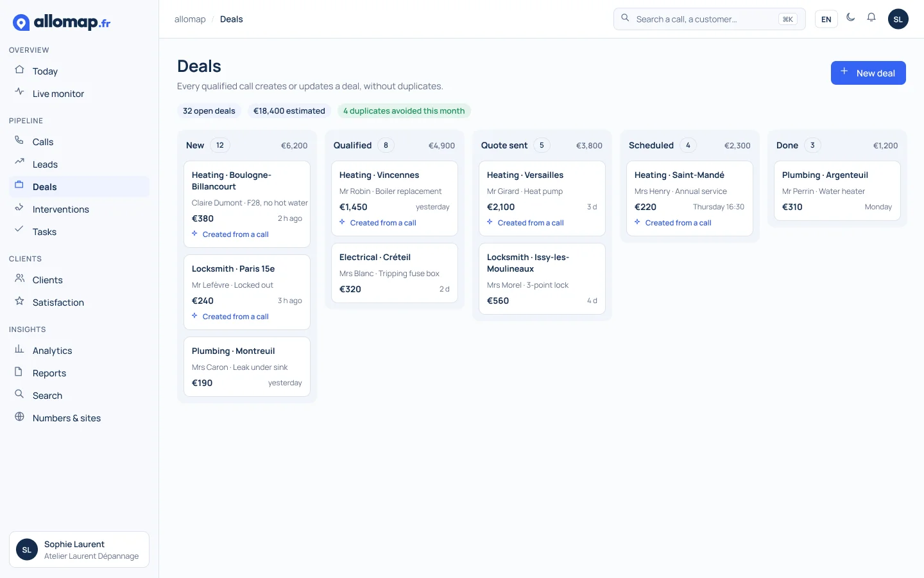924x578 pixels.
Task: Focus the search a call, a customer field
Action: coord(710,19)
